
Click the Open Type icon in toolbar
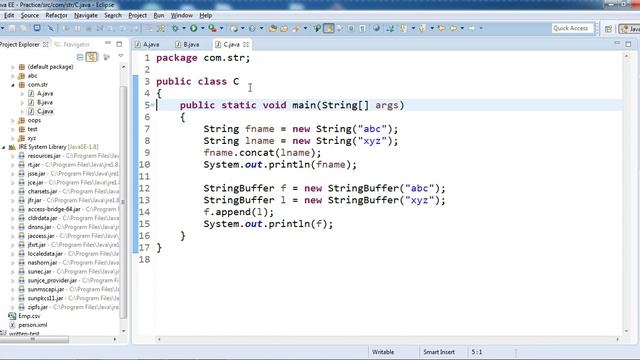click(x=273, y=28)
